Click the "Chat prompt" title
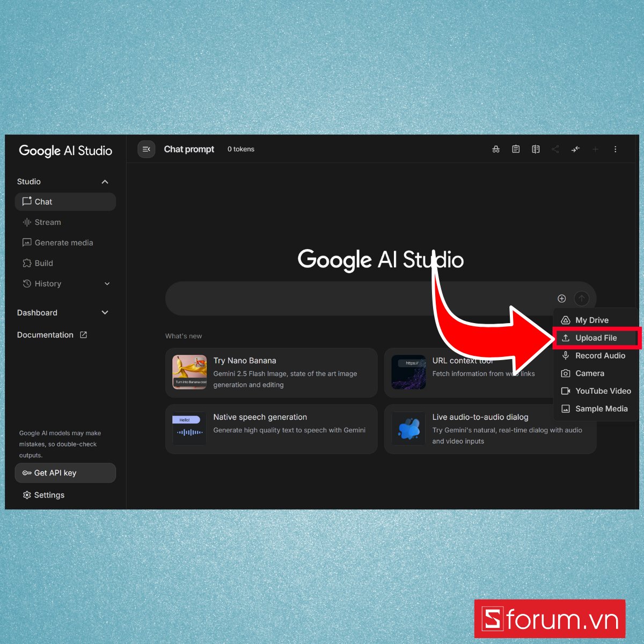Viewport: 644px width, 644px height. [x=189, y=149]
